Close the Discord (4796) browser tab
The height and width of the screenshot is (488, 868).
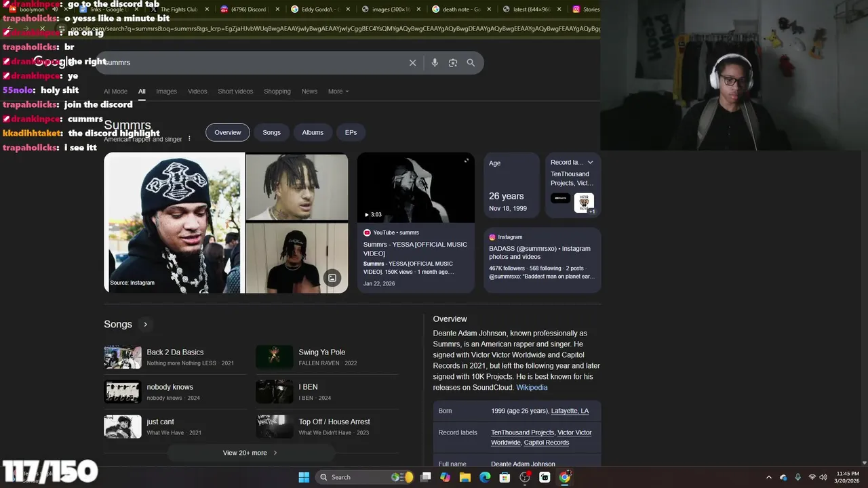click(x=277, y=9)
